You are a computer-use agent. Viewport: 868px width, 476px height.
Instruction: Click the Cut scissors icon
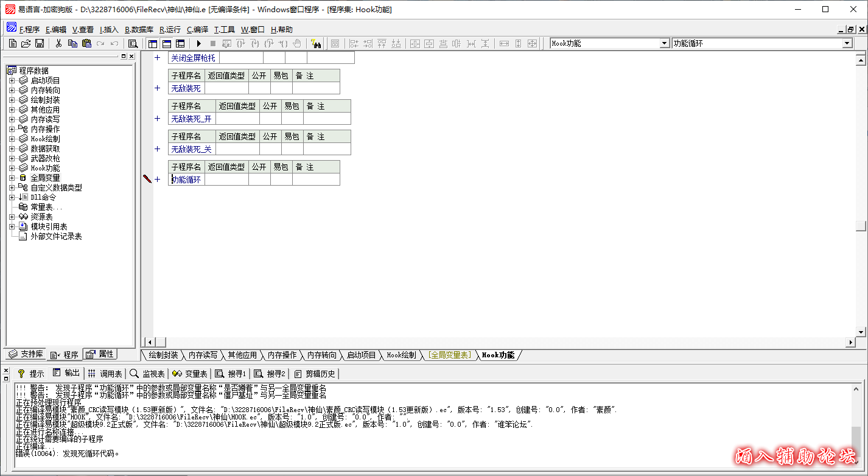[58, 43]
